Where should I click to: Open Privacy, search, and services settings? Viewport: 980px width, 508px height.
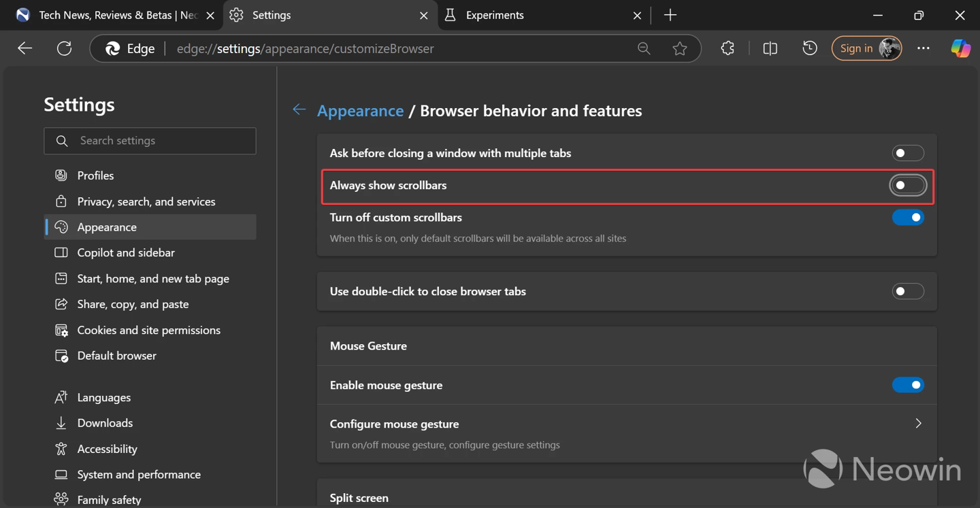(x=146, y=201)
